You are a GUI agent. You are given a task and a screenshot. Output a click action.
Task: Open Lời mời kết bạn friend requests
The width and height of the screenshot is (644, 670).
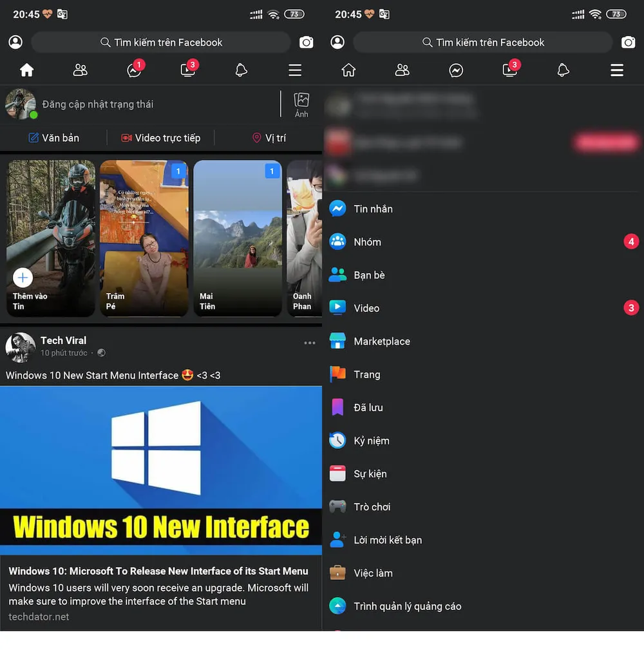pyautogui.click(x=387, y=540)
